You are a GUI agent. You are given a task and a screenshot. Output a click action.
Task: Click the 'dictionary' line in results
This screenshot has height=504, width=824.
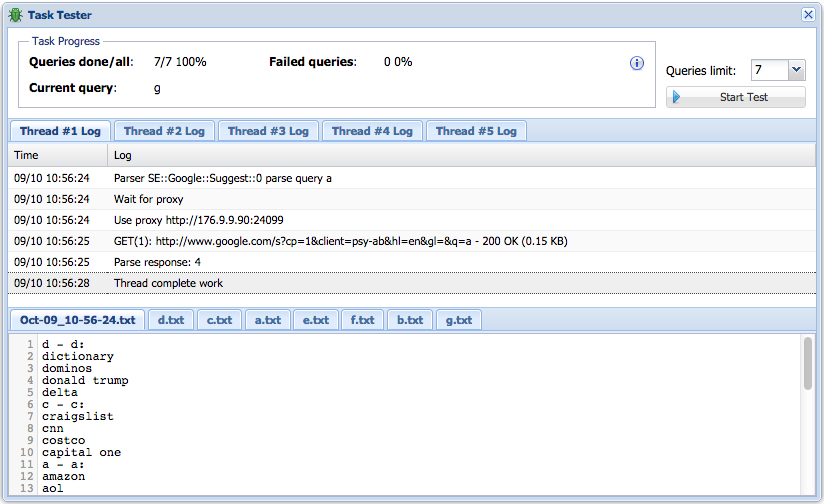point(78,356)
